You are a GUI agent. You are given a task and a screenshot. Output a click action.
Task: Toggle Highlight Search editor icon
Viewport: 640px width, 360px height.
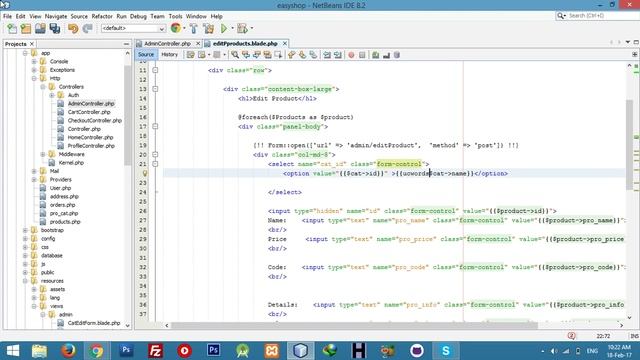pyautogui.click(x=267, y=55)
